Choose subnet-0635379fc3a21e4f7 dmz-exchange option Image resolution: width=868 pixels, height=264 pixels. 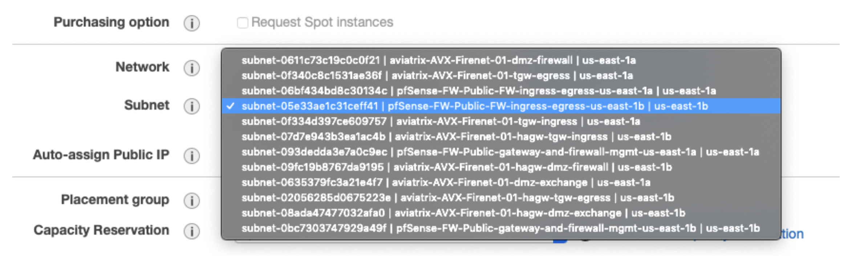446,183
